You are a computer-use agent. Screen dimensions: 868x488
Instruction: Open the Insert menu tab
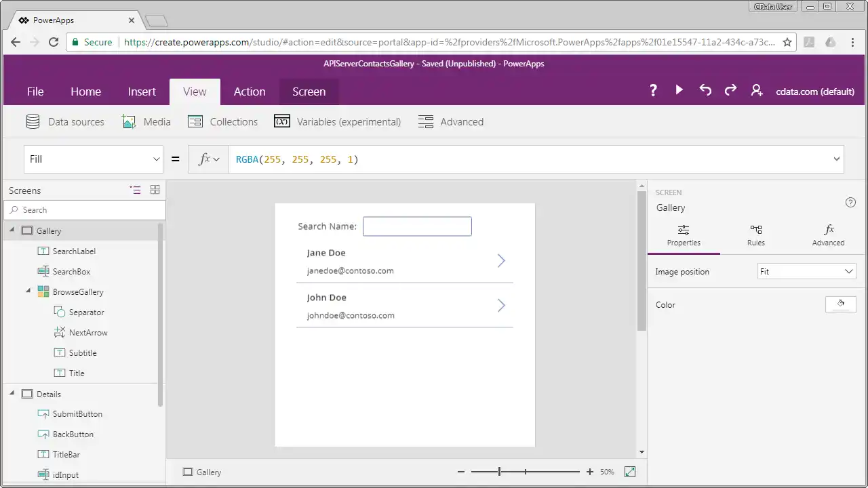point(142,91)
